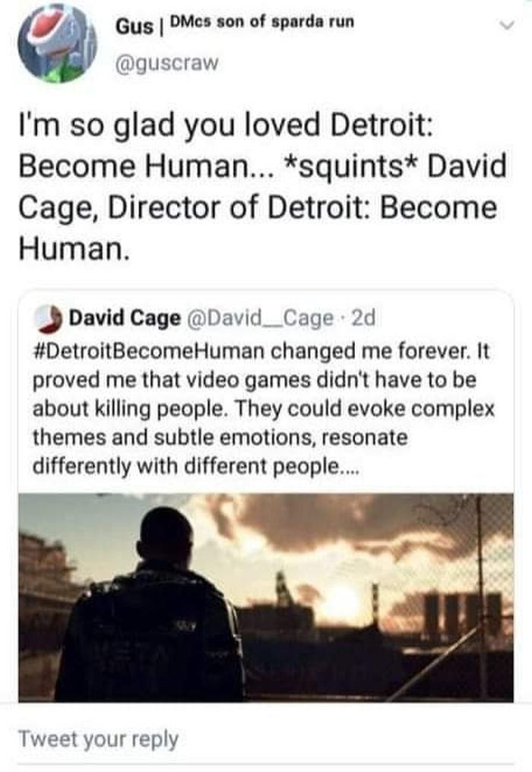532x772 pixels.
Task: Open Gus's profile picture avatar
Action: 57,43
